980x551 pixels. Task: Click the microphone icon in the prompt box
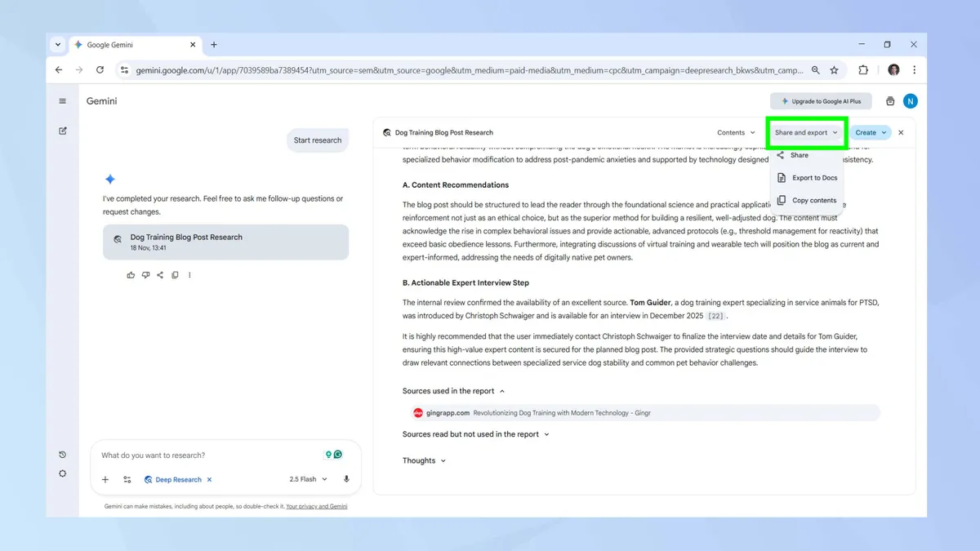(346, 479)
